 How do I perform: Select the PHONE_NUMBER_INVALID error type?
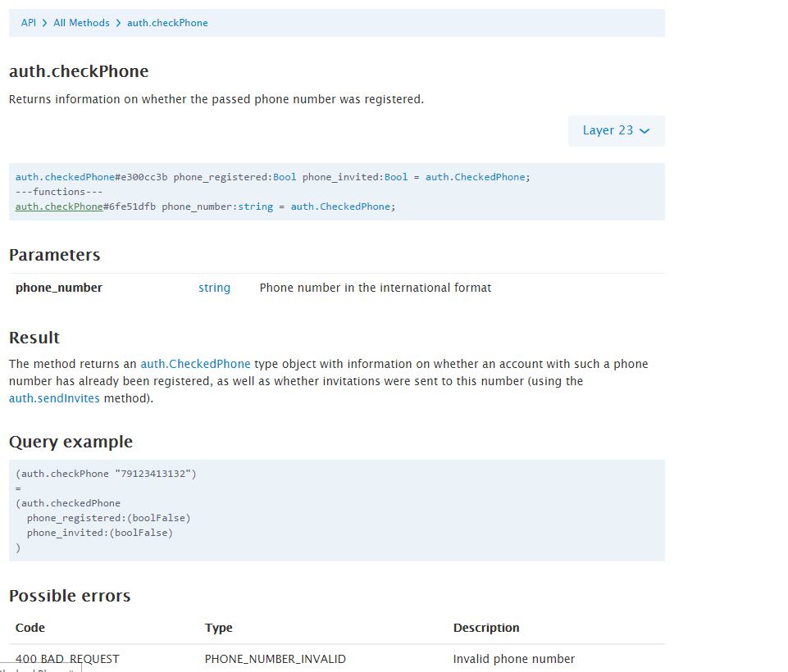click(276, 659)
